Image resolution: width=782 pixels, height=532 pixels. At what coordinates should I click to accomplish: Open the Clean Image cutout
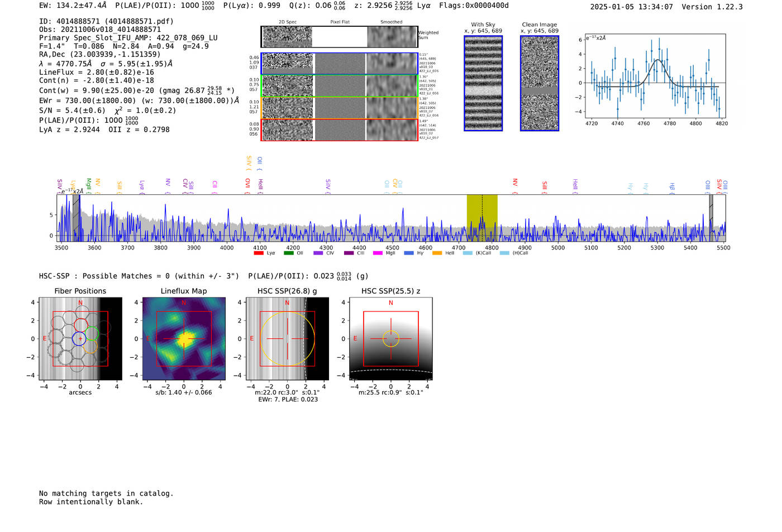tap(540, 83)
